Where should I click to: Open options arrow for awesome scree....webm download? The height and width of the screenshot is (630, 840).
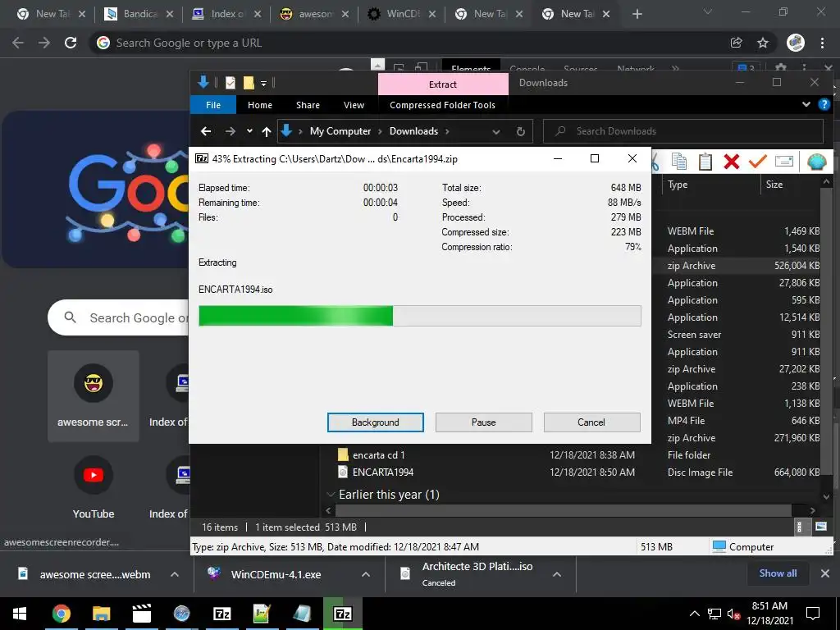(x=175, y=574)
